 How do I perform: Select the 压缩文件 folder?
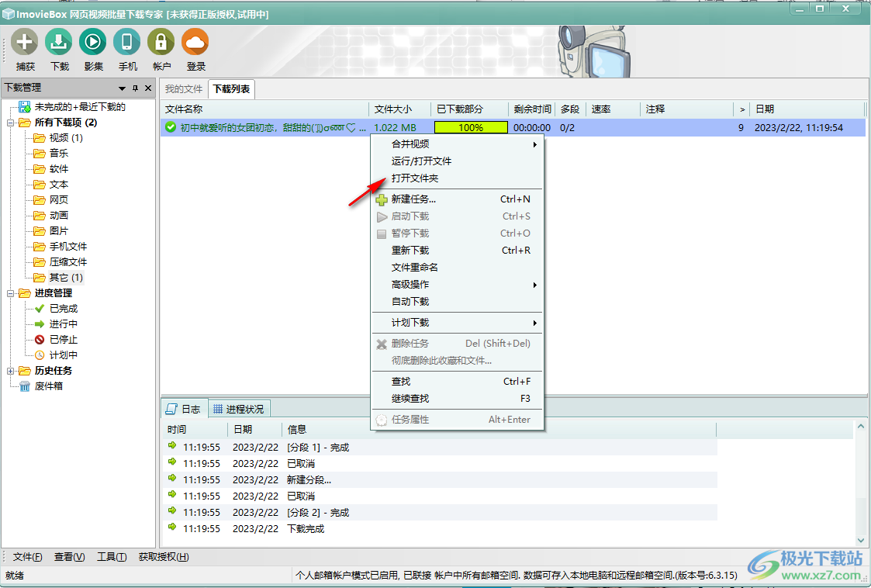67,262
